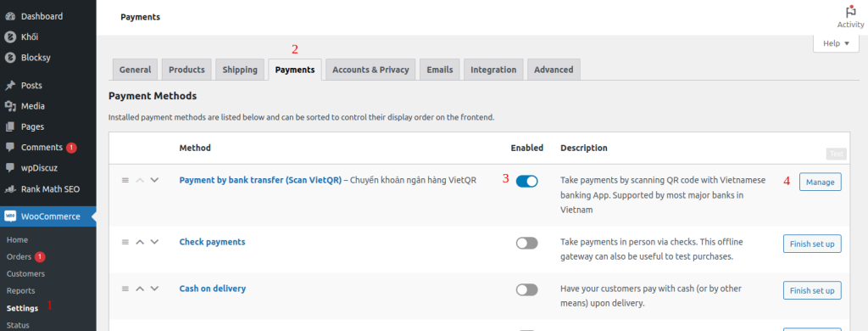Switch to the Shipping tab
This screenshot has width=868, height=331.
point(240,70)
